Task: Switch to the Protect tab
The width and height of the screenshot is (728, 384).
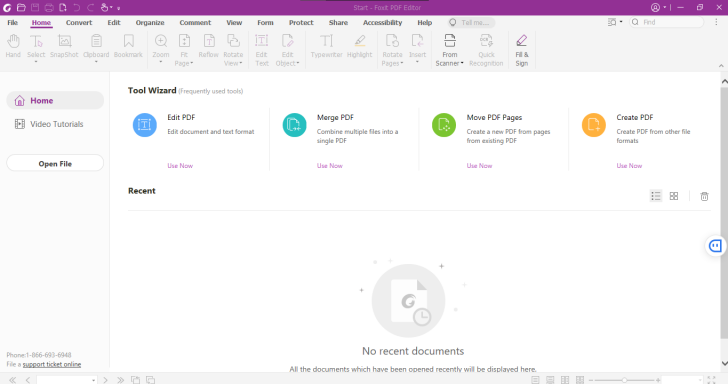Action: point(301,22)
